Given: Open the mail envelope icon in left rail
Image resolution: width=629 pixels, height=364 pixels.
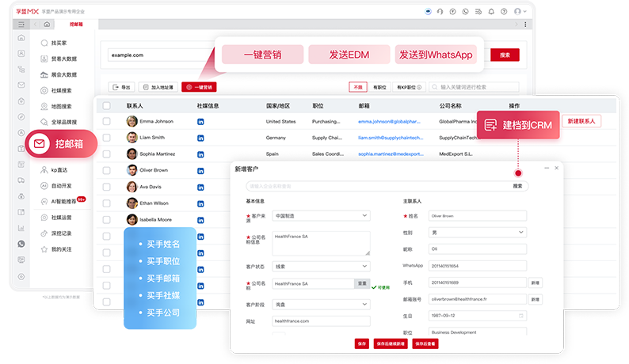Looking at the screenshot, I should point(21,85).
